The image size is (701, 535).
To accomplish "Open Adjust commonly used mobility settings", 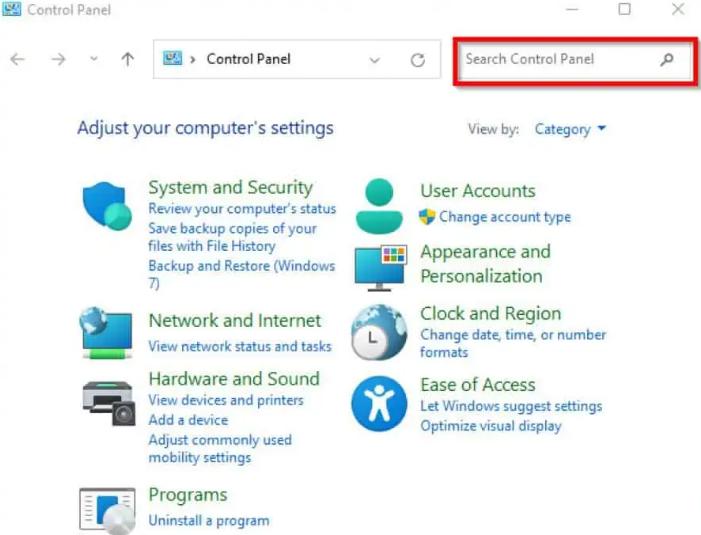I will click(220, 448).
